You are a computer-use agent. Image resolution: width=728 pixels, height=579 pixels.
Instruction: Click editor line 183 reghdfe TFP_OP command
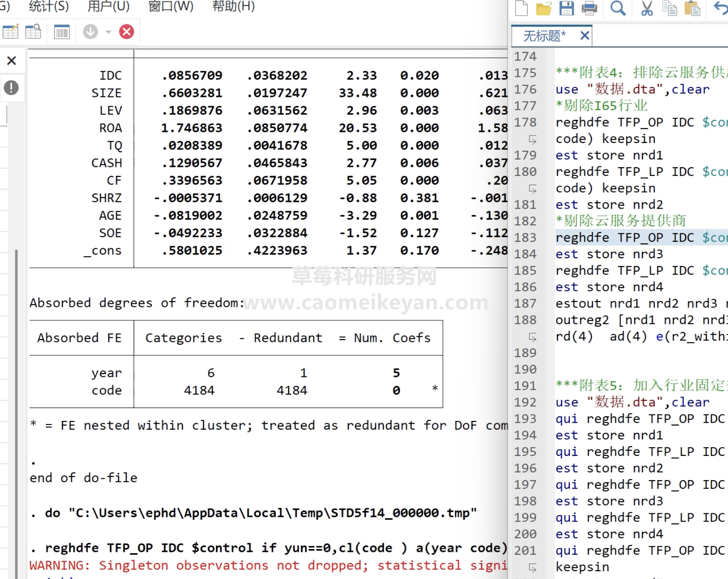pyautogui.click(x=639, y=238)
